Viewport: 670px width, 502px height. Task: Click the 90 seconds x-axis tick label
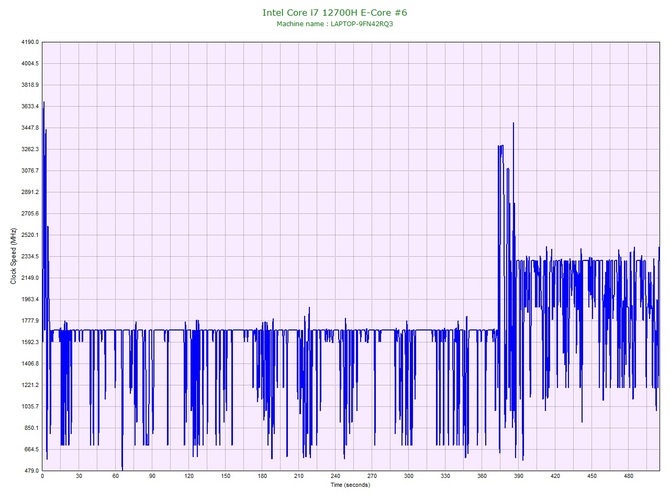tap(153, 476)
